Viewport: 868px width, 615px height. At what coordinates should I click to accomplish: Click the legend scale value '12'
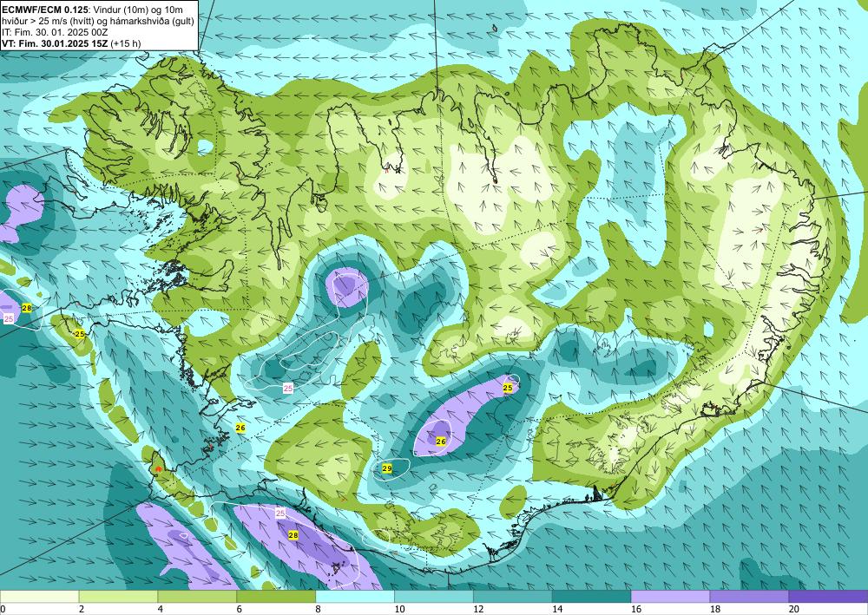point(478,609)
